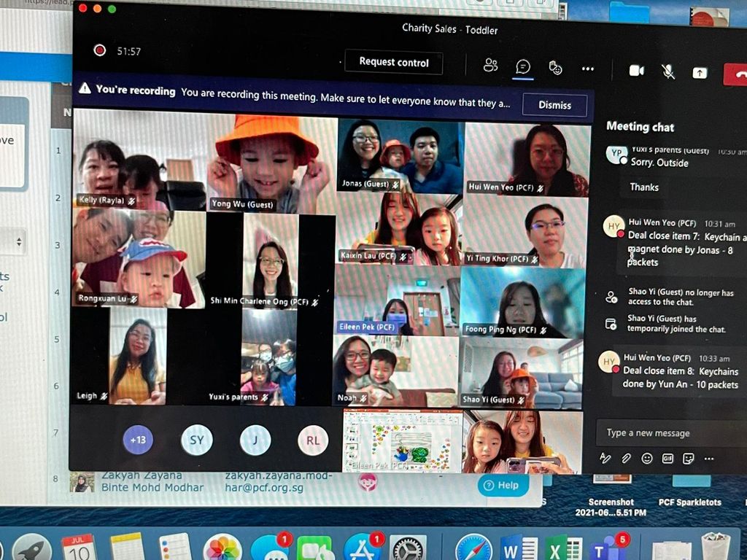747x560 pixels.
Task: Select Shao Yi (Guest) video tile
Action: click(x=521, y=373)
